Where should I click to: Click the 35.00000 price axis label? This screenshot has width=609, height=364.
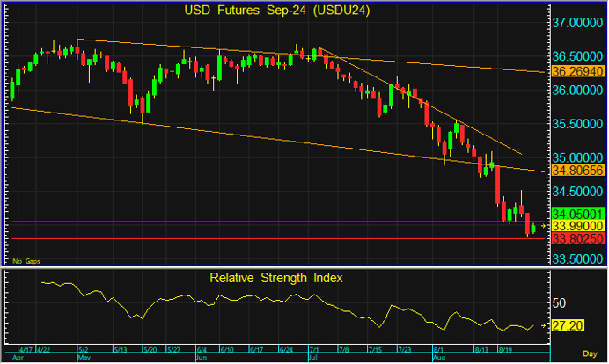coord(575,157)
